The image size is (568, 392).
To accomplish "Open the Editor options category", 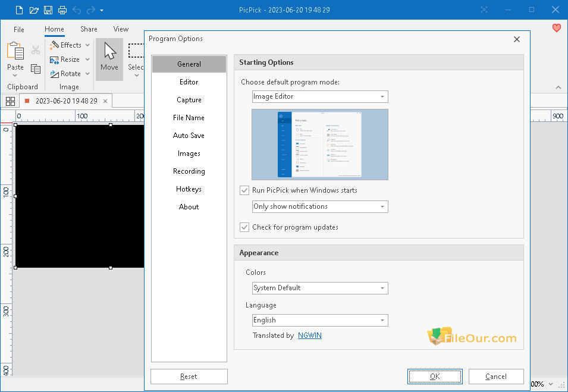I will (x=189, y=82).
